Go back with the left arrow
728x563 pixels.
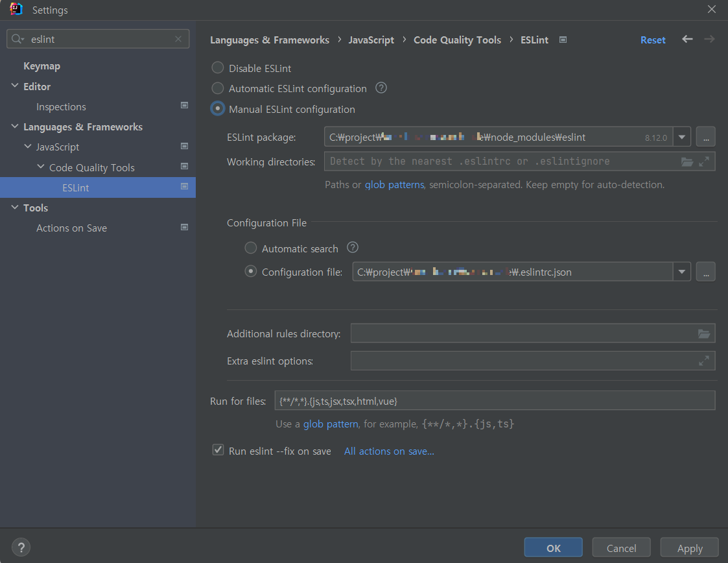coord(687,40)
